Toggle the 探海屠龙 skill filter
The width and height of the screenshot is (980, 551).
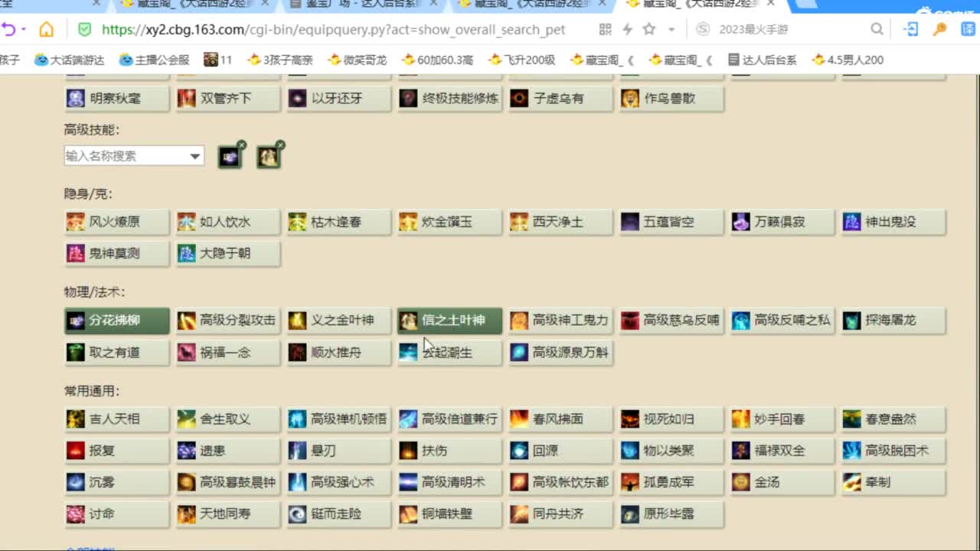(893, 321)
